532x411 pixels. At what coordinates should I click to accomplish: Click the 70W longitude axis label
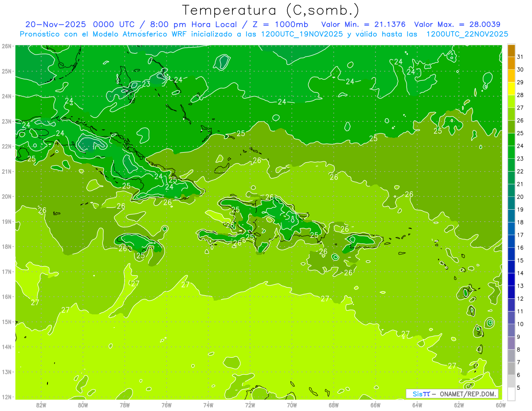(292, 405)
